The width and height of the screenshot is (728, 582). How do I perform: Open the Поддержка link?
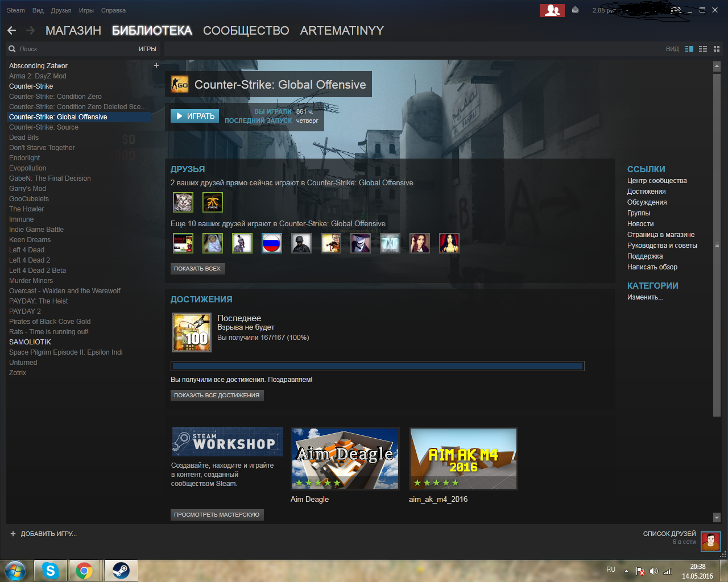point(645,256)
